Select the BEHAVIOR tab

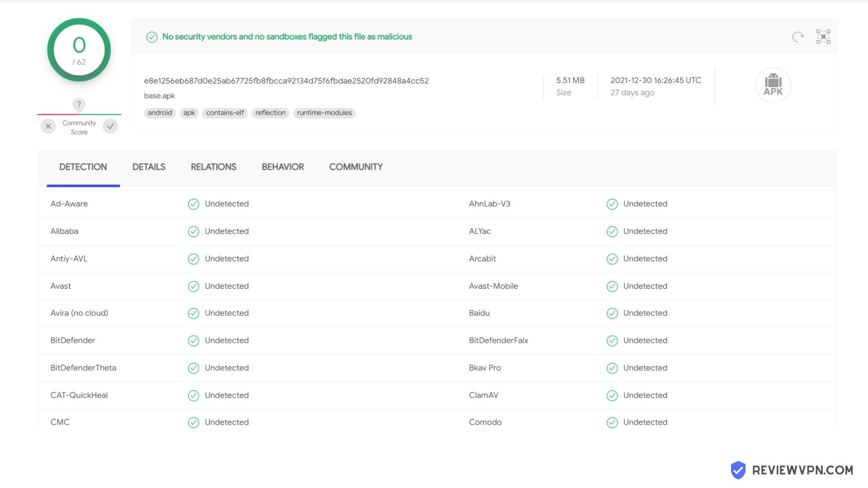(283, 167)
